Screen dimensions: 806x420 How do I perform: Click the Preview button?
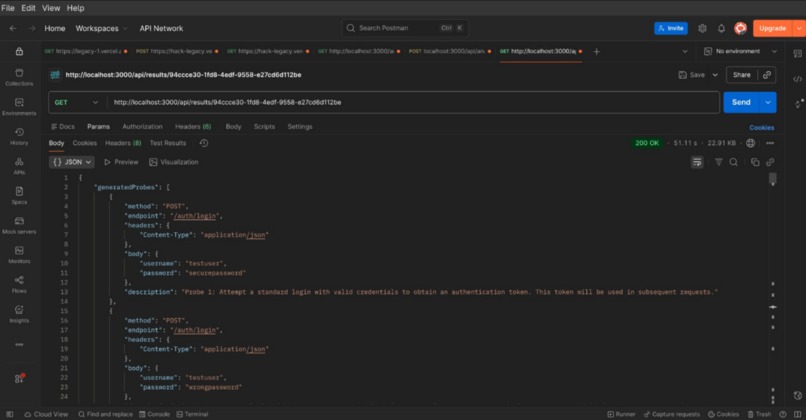tap(121, 162)
